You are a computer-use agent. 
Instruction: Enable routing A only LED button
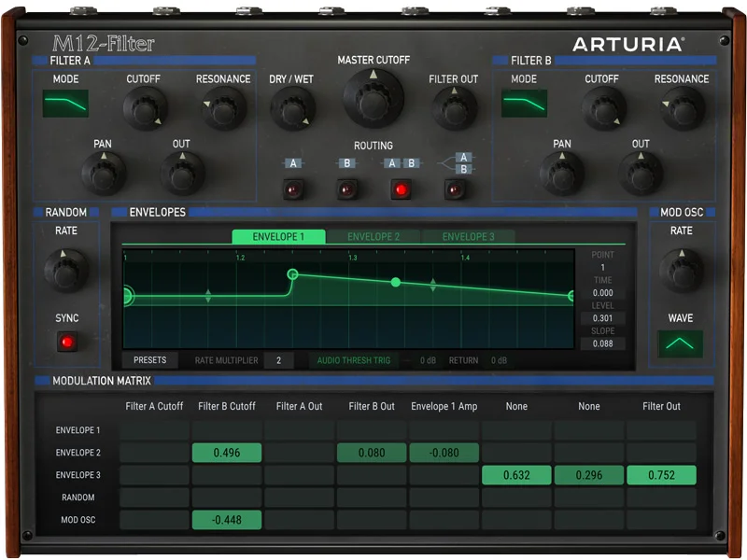click(293, 189)
